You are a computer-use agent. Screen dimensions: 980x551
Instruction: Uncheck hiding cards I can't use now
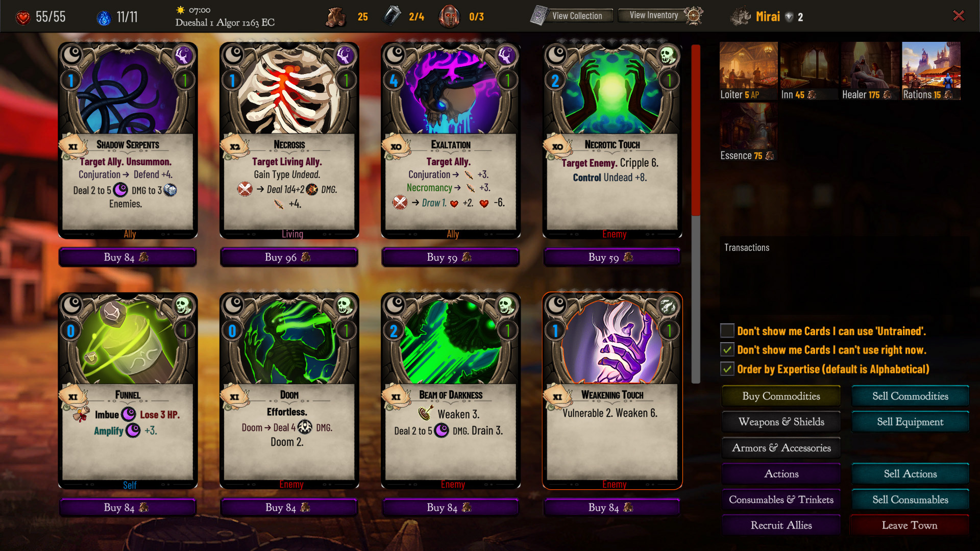click(x=727, y=349)
